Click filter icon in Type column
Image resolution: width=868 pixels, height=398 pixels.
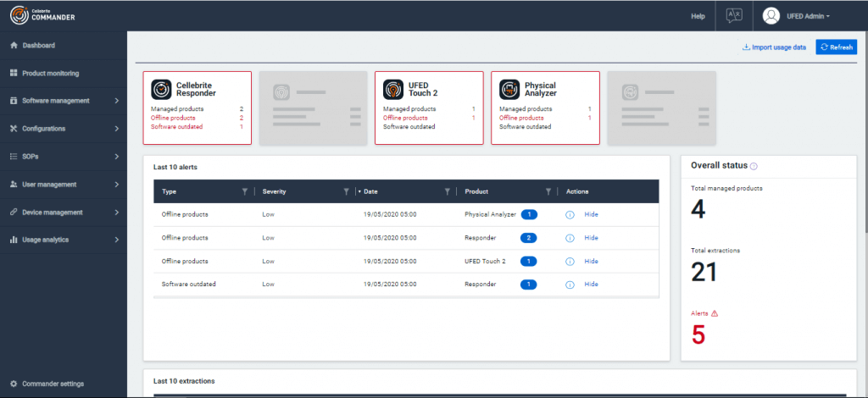pyautogui.click(x=245, y=191)
